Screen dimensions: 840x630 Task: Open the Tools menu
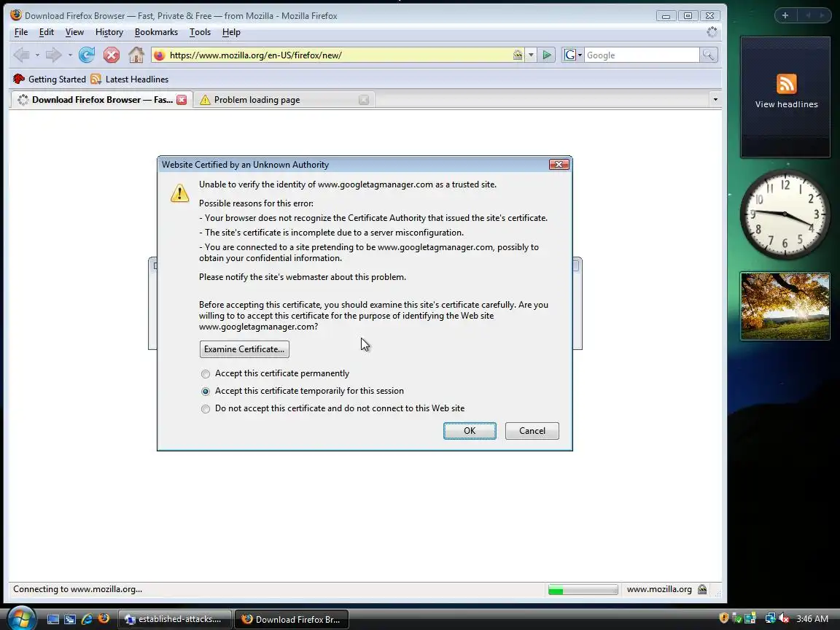[200, 32]
